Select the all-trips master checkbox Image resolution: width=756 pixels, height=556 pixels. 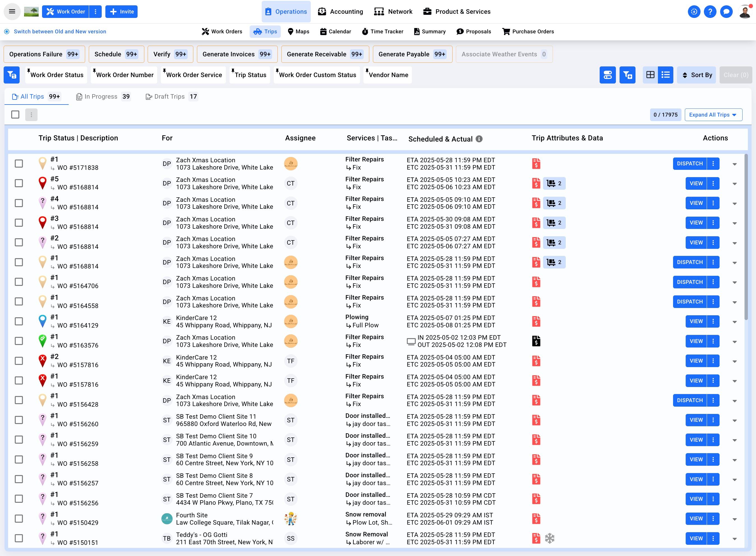(x=15, y=114)
